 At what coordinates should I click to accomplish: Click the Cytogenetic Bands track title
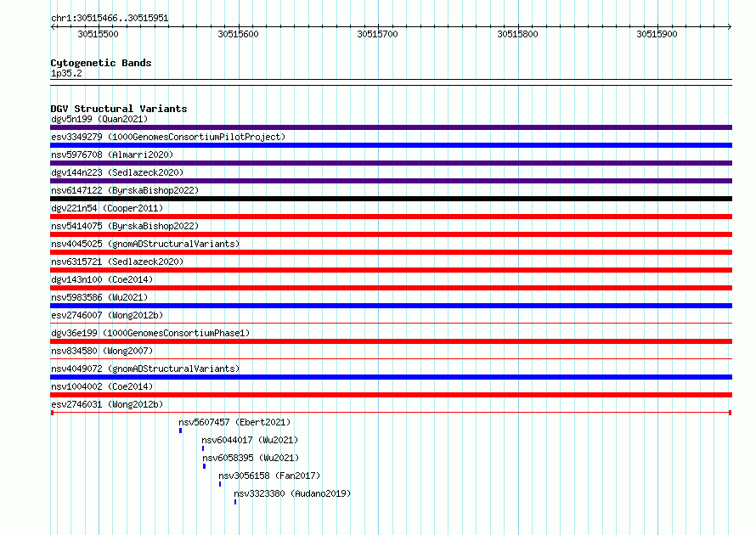point(101,63)
